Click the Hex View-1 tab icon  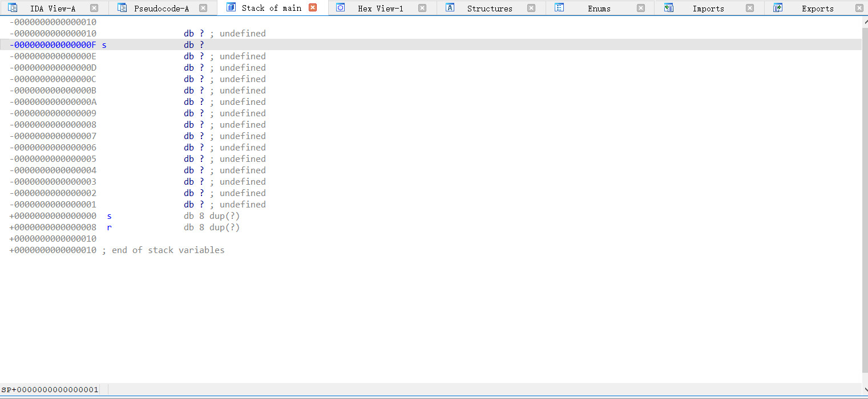[x=341, y=8]
